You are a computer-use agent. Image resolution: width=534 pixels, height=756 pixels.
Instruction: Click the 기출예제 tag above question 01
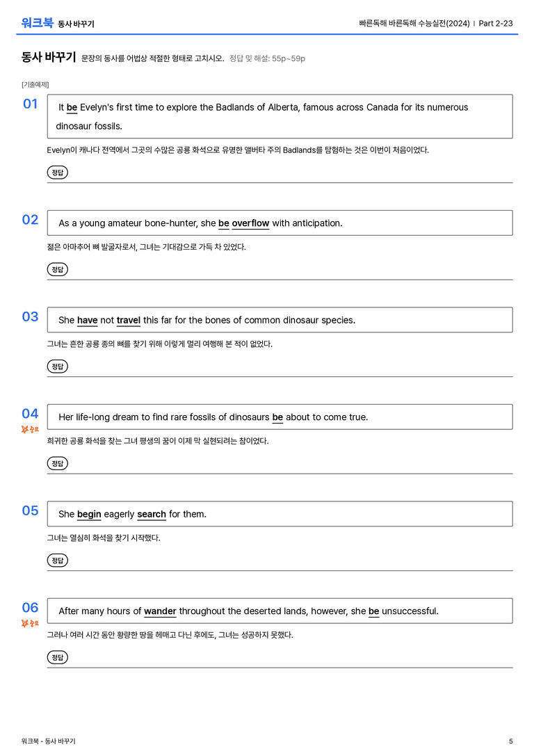tap(35, 84)
